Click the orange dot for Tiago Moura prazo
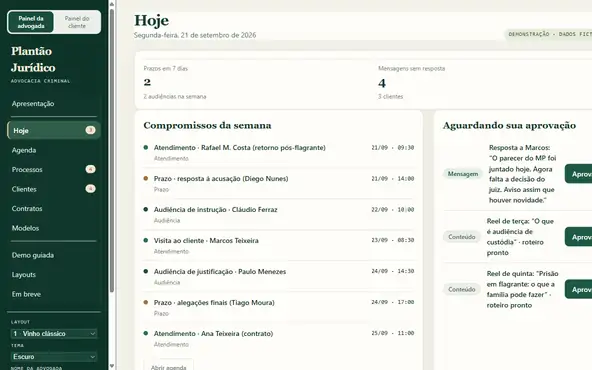This screenshot has height=370, width=592. pos(146,302)
